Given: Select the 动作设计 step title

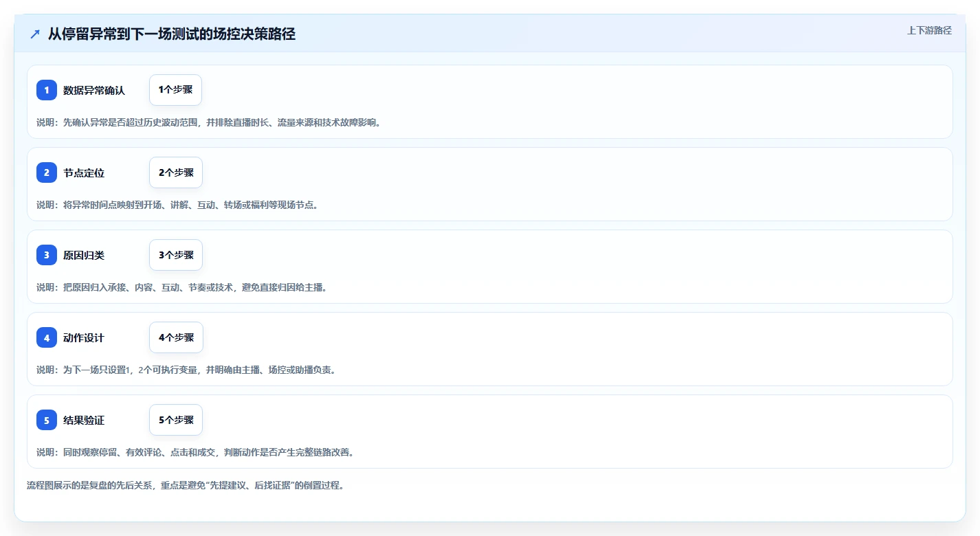Looking at the screenshot, I should [x=84, y=337].
